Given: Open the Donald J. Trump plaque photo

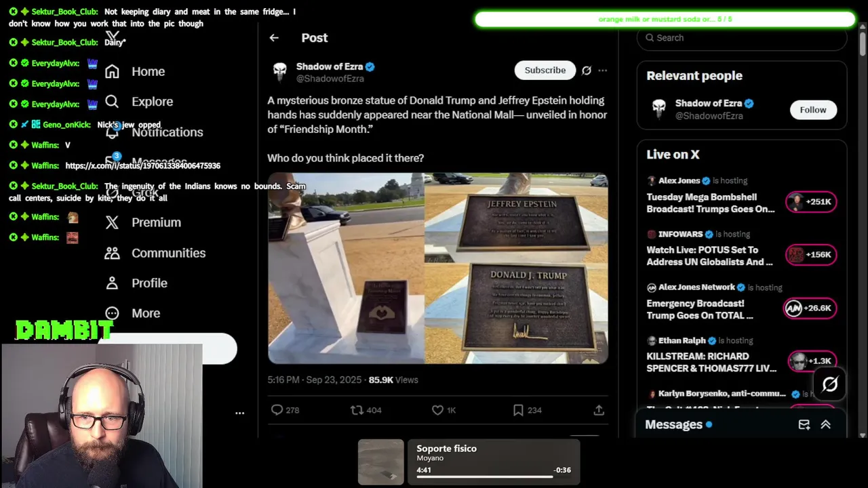Looking at the screenshot, I should [x=517, y=313].
